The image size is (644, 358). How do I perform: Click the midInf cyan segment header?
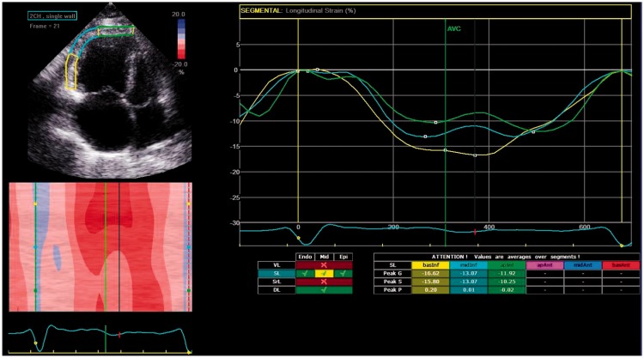coord(469,265)
